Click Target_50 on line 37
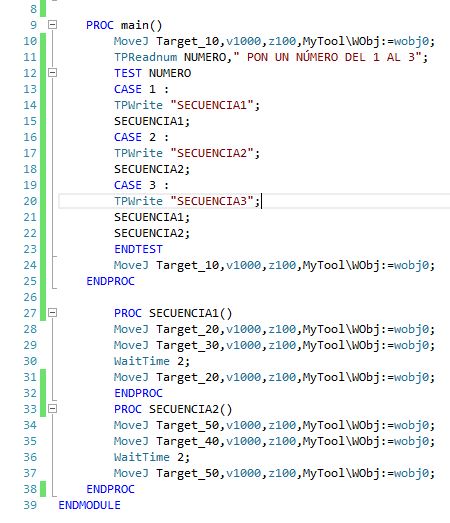The image size is (450, 523). tap(188, 474)
